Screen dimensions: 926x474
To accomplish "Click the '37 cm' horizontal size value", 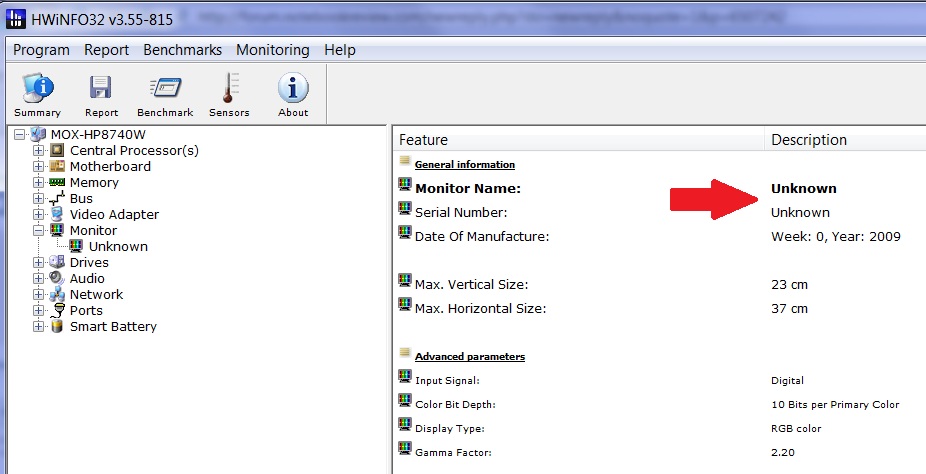I will tap(789, 309).
